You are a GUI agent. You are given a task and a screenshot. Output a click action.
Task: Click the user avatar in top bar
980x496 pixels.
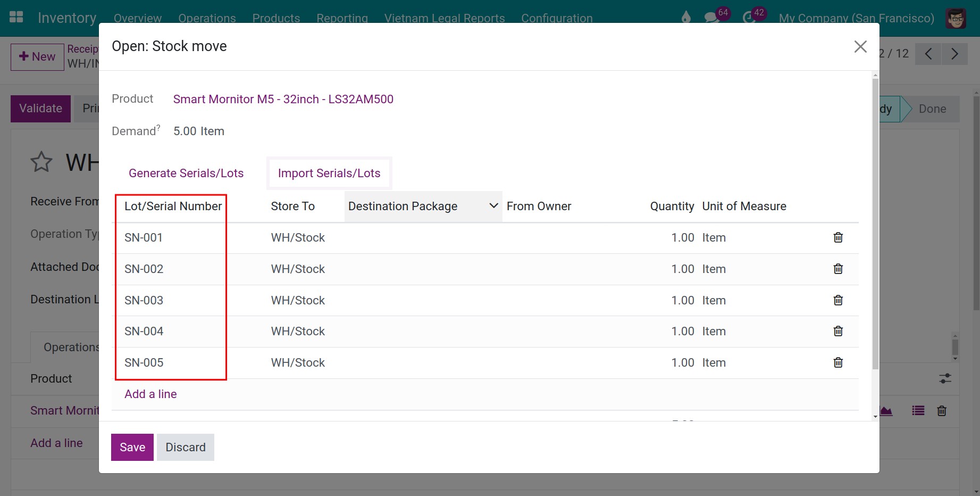click(x=956, y=18)
